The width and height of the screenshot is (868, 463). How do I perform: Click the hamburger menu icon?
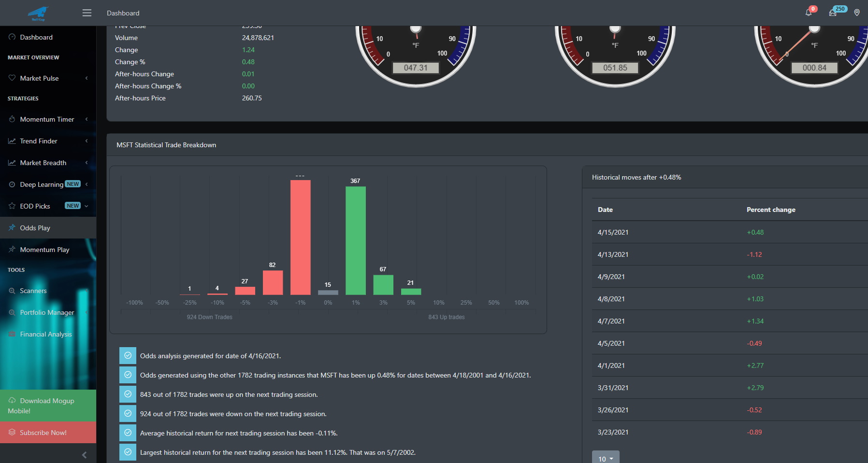tap(87, 13)
